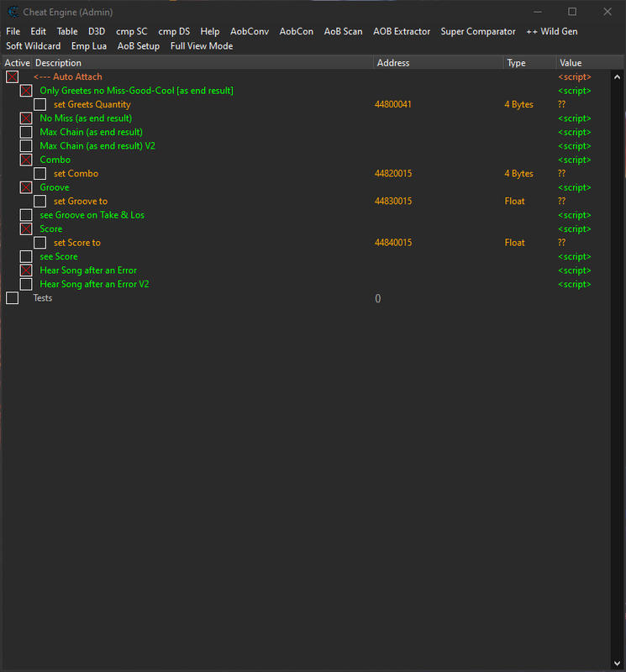Click the Address column header
This screenshot has width=626, height=672.
[439, 62]
